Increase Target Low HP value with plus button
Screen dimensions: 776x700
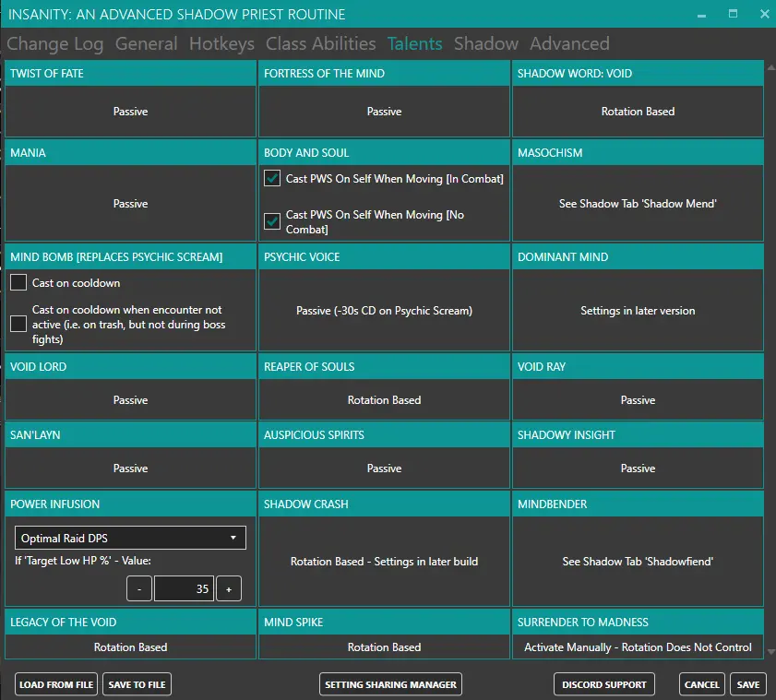229,588
